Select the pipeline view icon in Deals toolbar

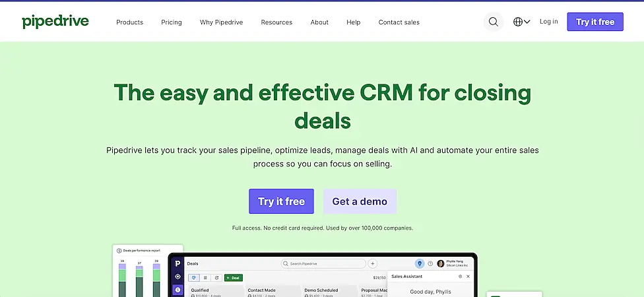point(194,278)
